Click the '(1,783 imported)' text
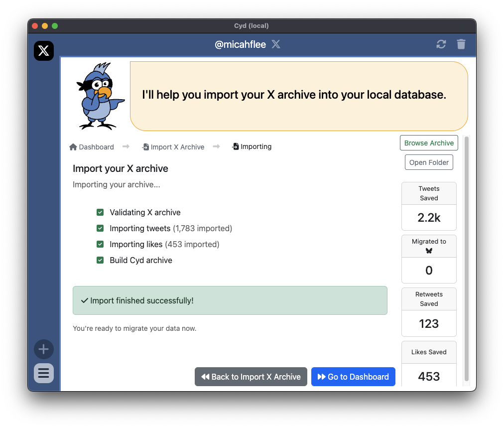 click(203, 228)
